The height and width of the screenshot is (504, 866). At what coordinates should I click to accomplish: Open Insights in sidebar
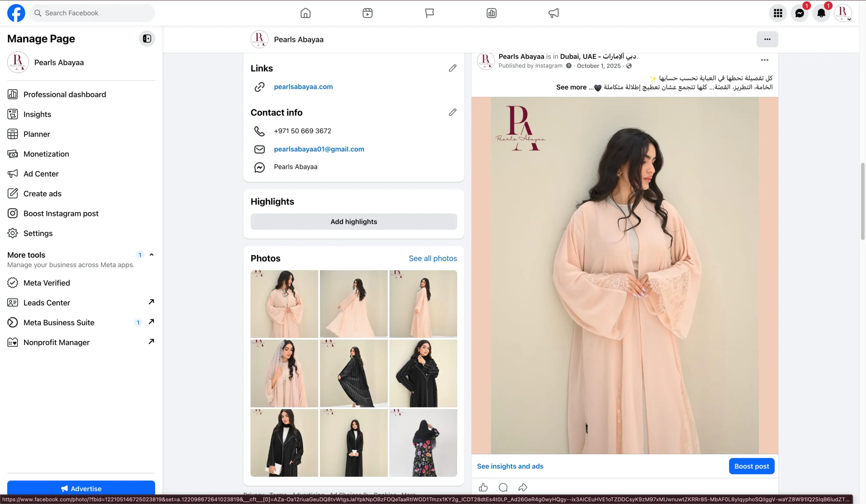81,114
